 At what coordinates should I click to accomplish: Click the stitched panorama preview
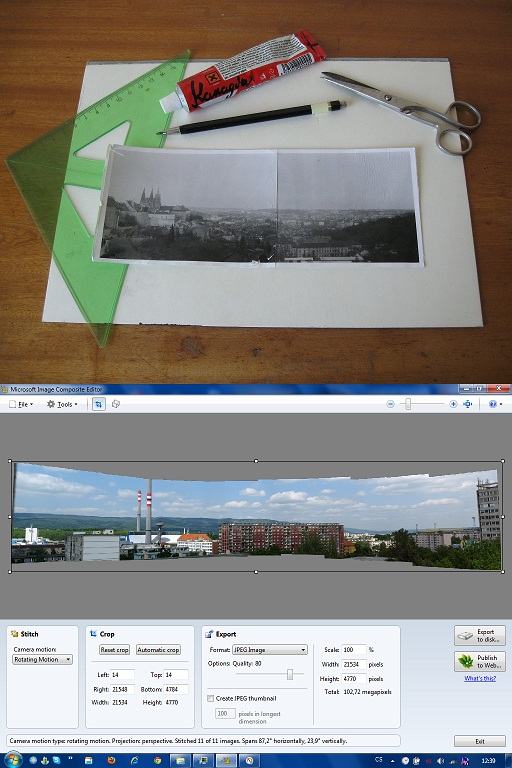coord(256,517)
